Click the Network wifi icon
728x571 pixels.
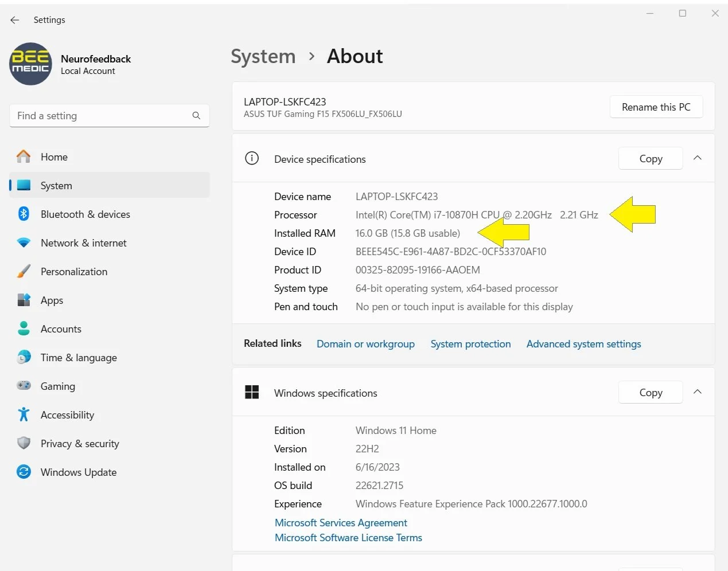[x=24, y=243]
